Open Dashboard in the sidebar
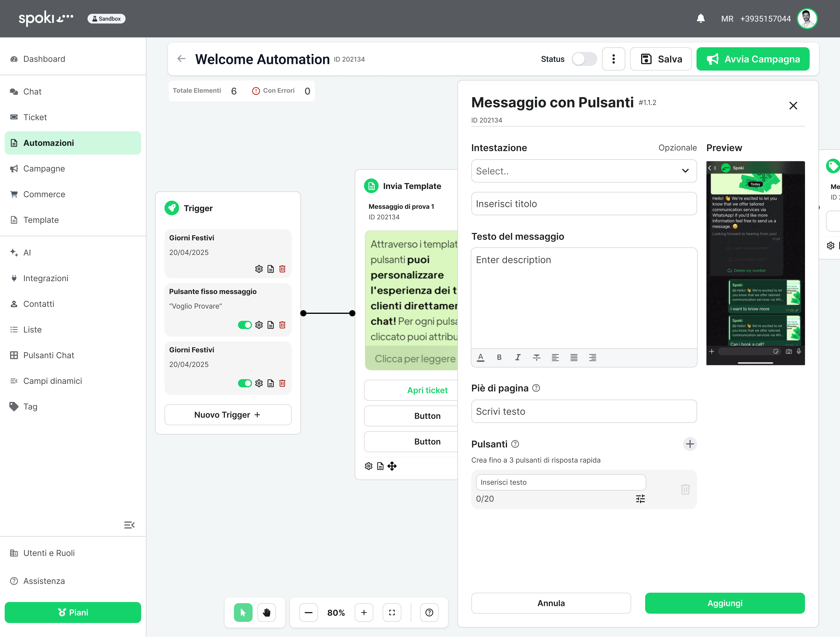The height and width of the screenshot is (637, 840). (73, 59)
